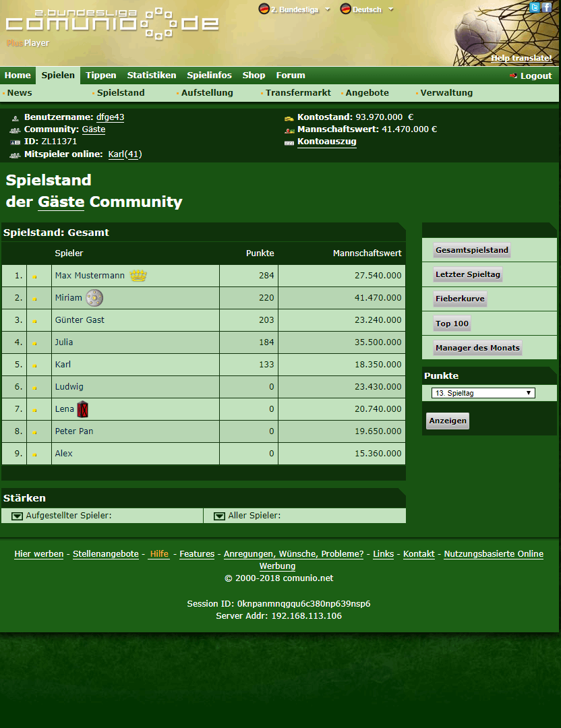This screenshot has width=561, height=728.
Task: Click the silver shield icon next to Miriam
Action: (95, 298)
